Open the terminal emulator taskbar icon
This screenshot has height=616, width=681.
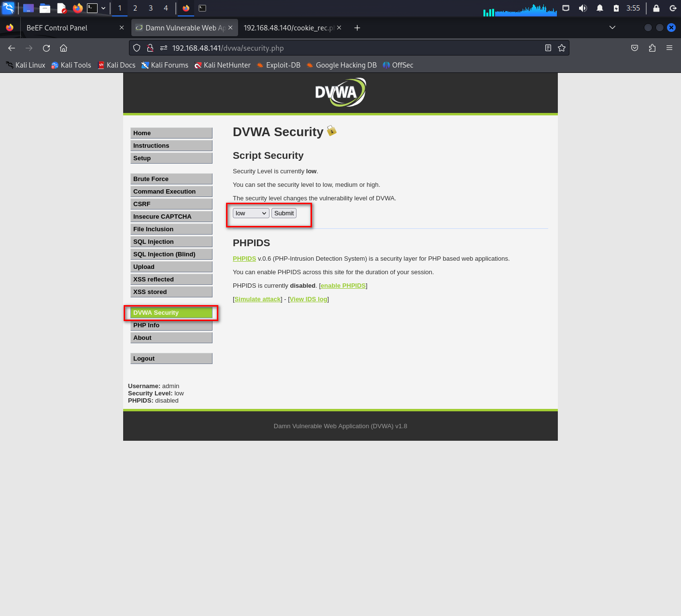92,8
